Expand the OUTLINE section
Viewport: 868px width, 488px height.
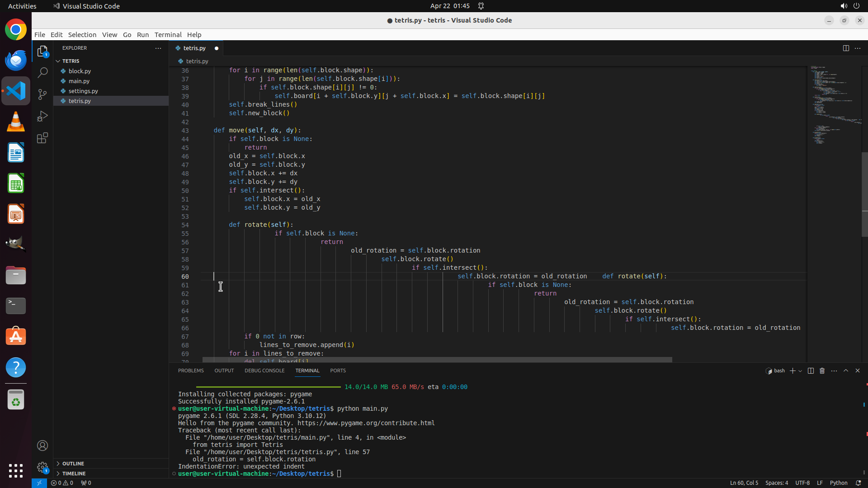tap(73, 464)
